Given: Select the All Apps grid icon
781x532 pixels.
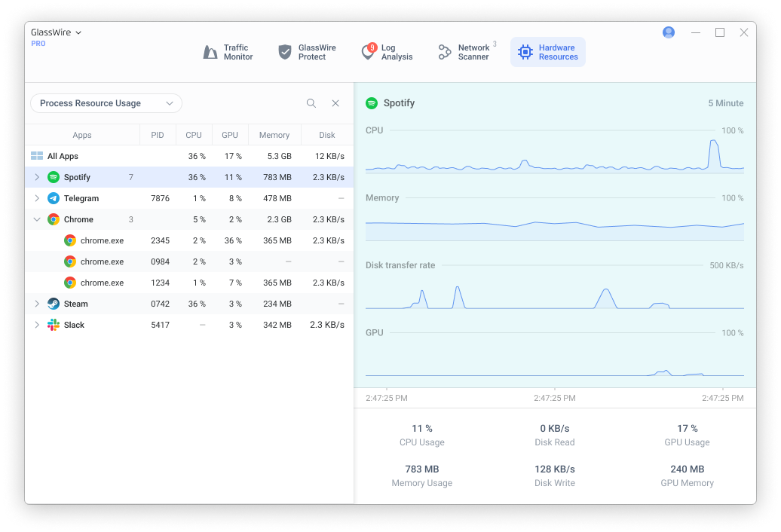Looking at the screenshot, I should (x=37, y=156).
